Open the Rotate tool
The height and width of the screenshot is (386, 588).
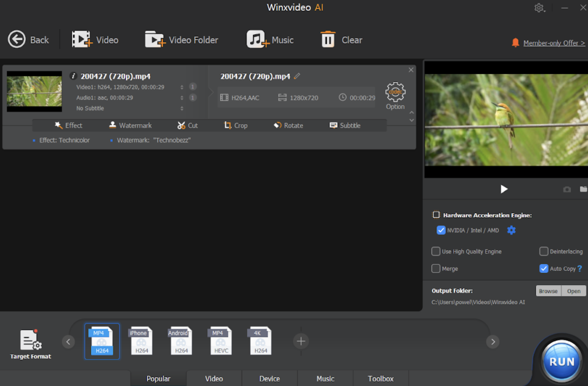point(288,125)
